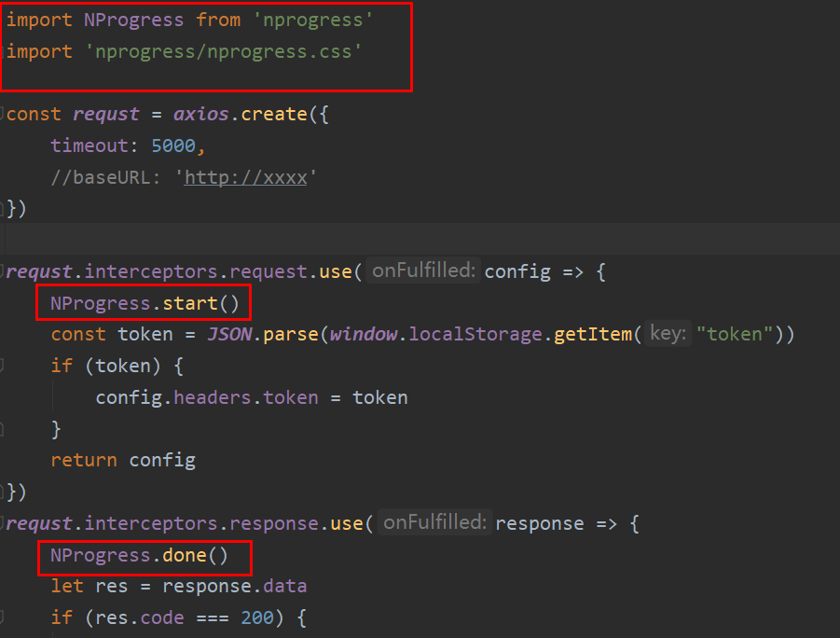840x638 pixels.
Task: Select the 5000 timeout value
Action: click(173, 146)
